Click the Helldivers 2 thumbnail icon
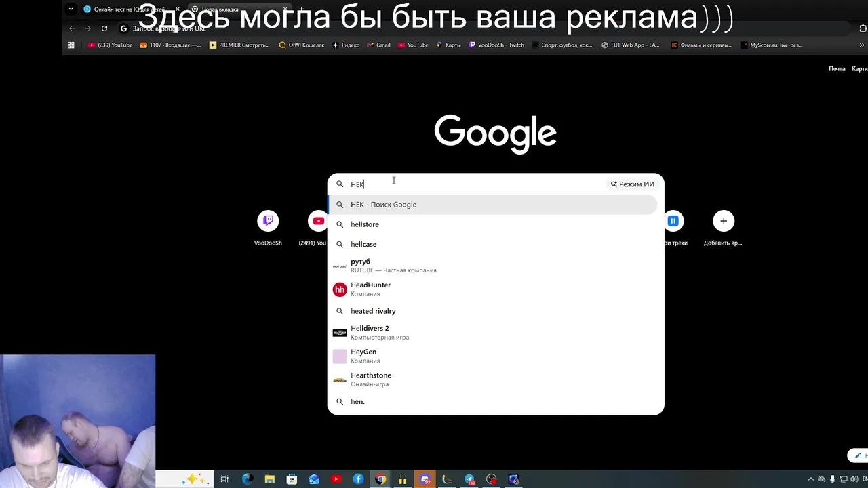Viewport: 868px width, 488px height. 340,333
